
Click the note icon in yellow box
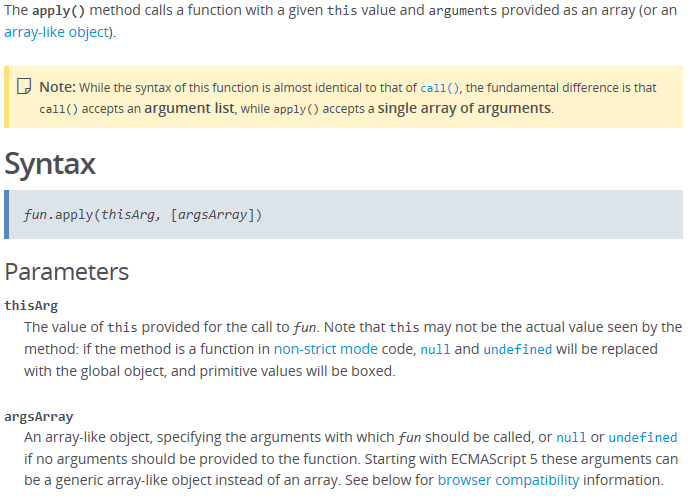pyautogui.click(x=25, y=88)
